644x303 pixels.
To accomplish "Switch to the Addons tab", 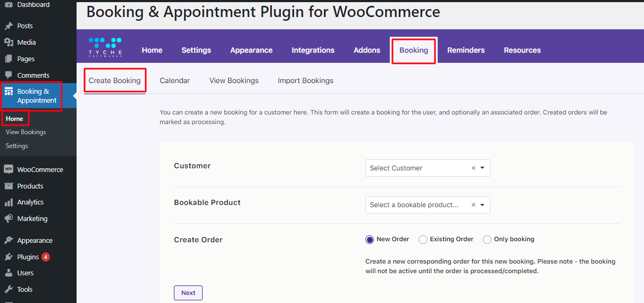I will click(367, 50).
